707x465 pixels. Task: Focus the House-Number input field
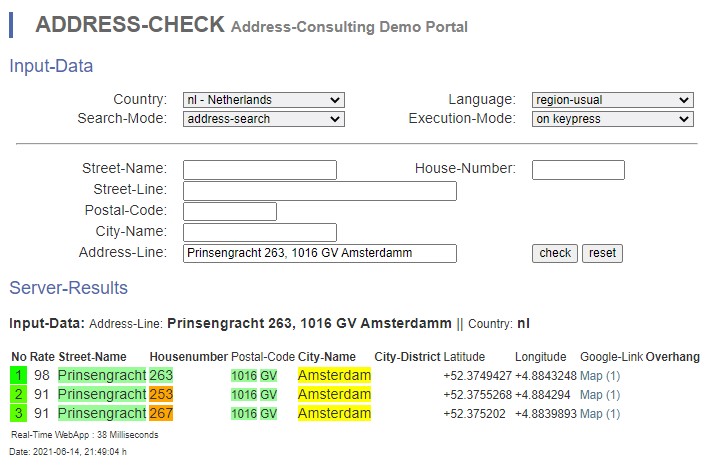coord(578,170)
